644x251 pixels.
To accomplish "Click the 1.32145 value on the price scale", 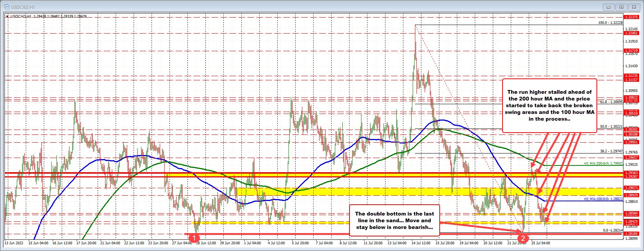I will tap(632, 29).
